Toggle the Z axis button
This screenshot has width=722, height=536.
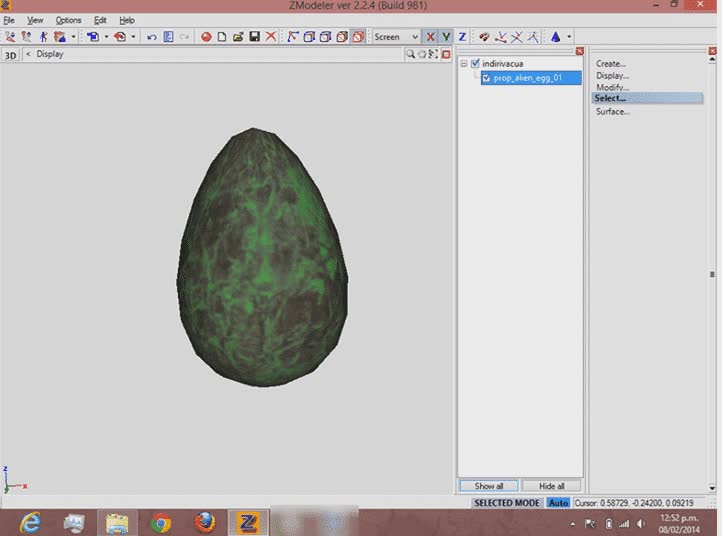[x=462, y=37]
